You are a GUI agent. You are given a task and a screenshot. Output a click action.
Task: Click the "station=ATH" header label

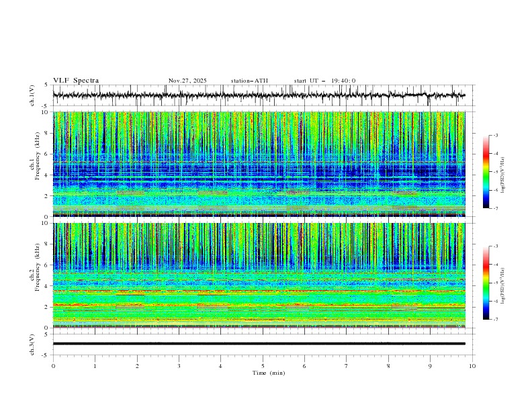(x=249, y=81)
